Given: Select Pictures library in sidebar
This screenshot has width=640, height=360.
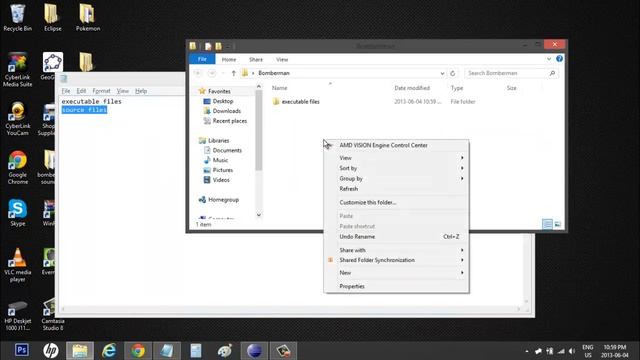Looking at the screenshot, I should pos(218,170).
